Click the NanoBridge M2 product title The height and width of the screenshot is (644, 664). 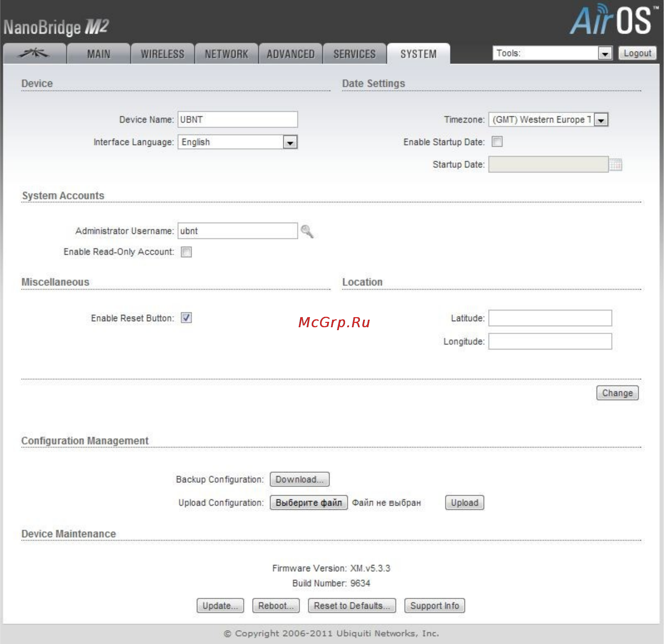click(x=56, y=27)
